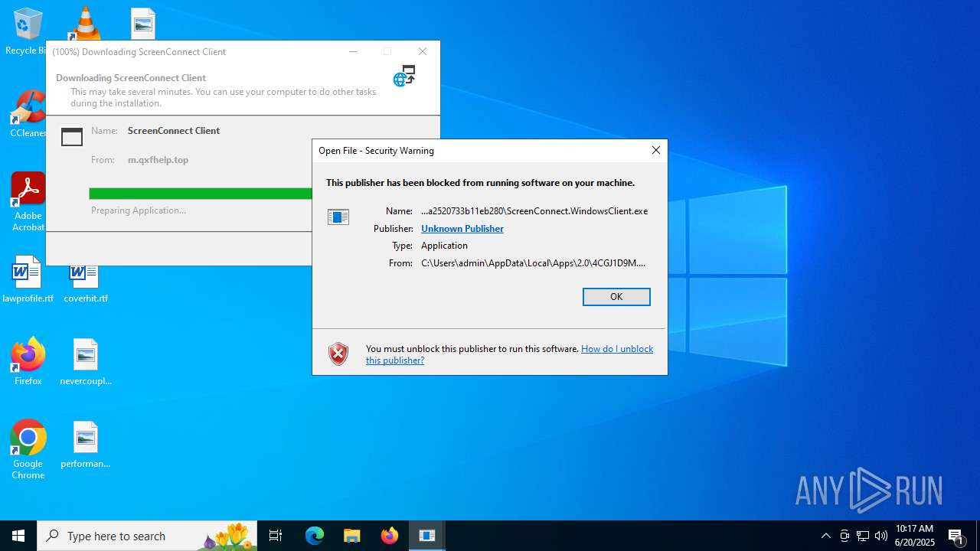Open Task View on the taskbar
This screenshot has height=551, width=980.
pos(276,536)
